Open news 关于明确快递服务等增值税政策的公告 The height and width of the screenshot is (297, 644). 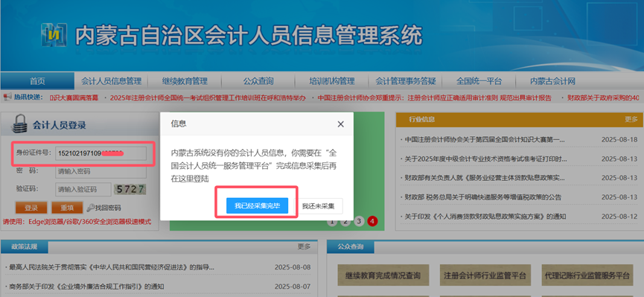tap(482, 197)
